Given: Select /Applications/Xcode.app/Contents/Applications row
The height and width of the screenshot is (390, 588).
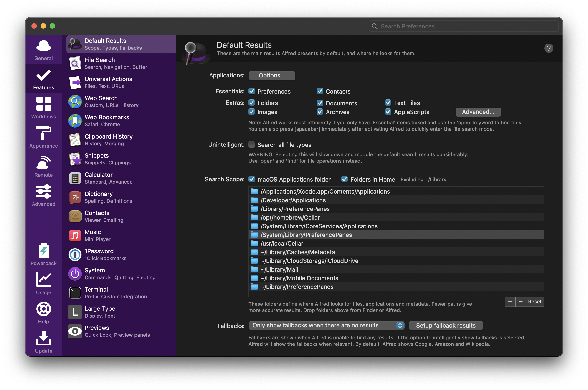Looking at the screenshot, I should (x=396, y=192).
